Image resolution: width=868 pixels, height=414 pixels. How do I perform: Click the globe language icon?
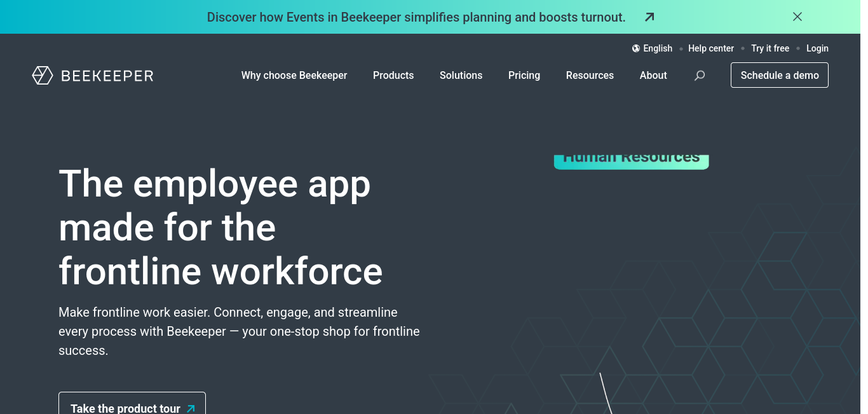636,48
